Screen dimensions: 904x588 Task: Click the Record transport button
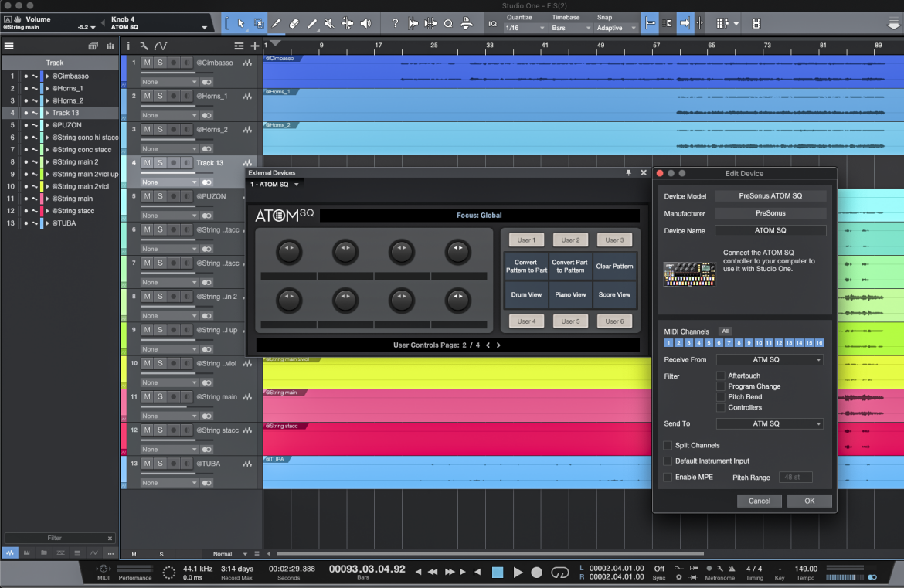coord(537,573)
